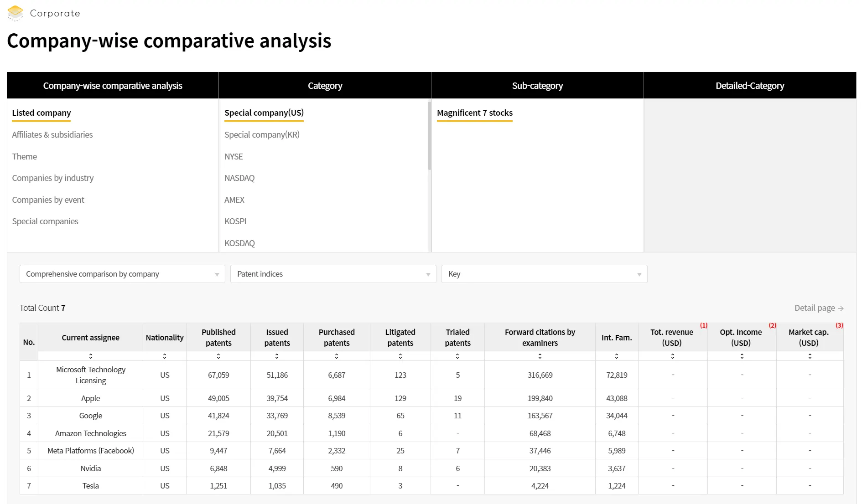Select Listed company option
This screenshot has width=862, height=504.
[x=42, y=113]
